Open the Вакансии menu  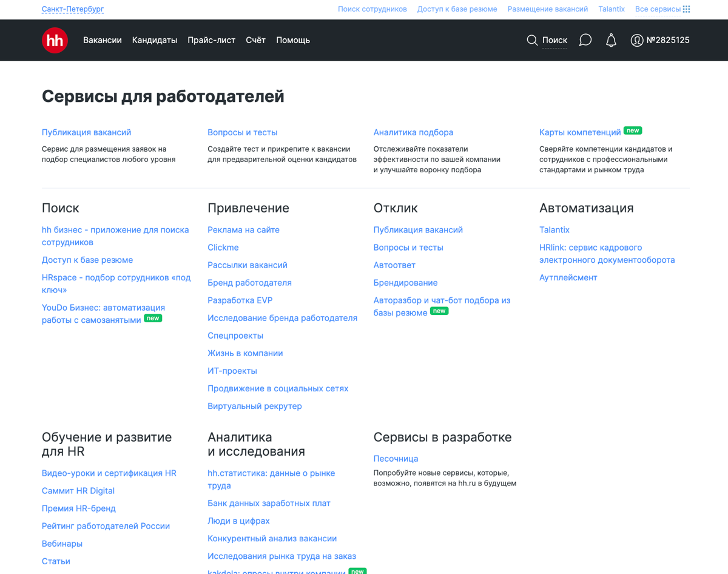pos(103,40)
